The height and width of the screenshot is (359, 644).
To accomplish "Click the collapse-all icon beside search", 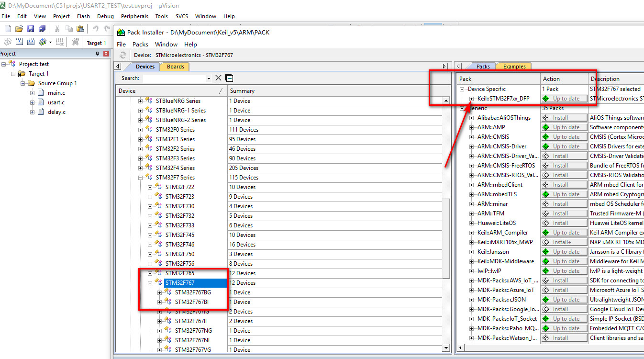I will (x=229, y=78).
